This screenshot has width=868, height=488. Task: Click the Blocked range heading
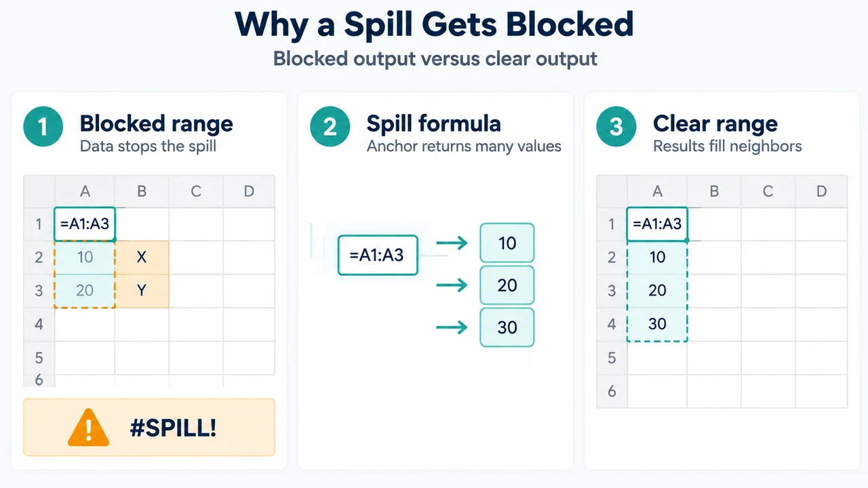pos(157,123)
